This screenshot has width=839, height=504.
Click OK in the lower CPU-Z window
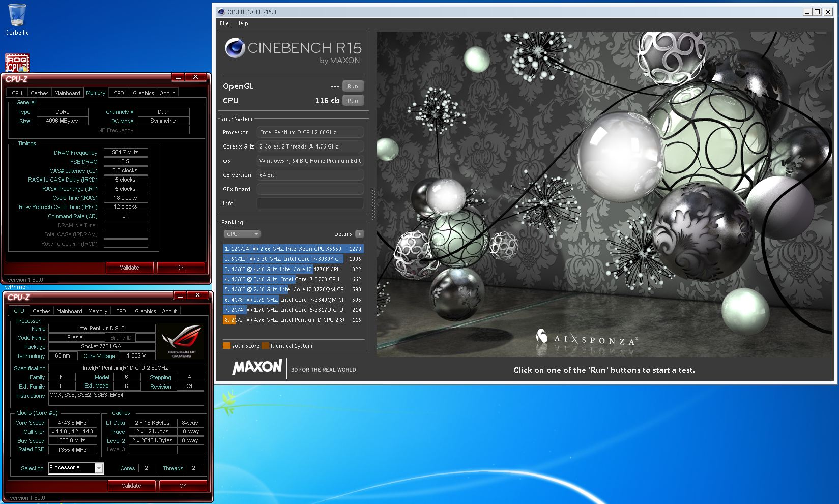click(x=183, y=486)
